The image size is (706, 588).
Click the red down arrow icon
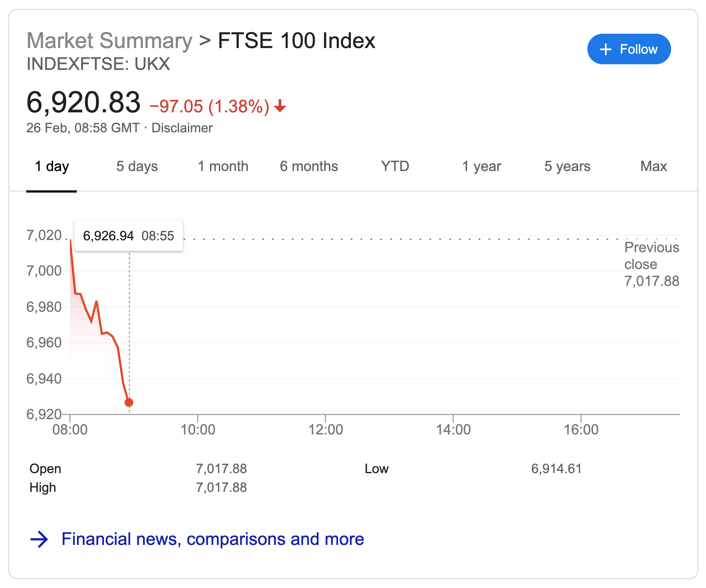[x=280, y=106]
